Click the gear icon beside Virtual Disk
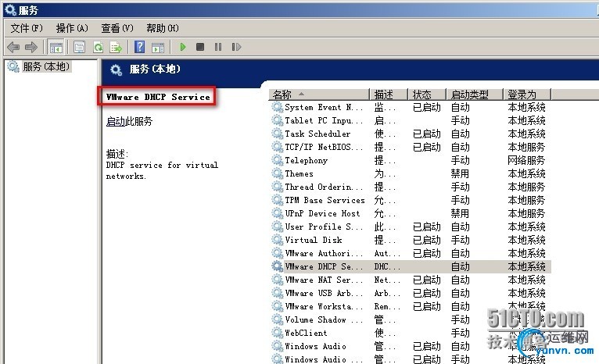The width and height of the screenshot is (599, 364). click(277, 240)
